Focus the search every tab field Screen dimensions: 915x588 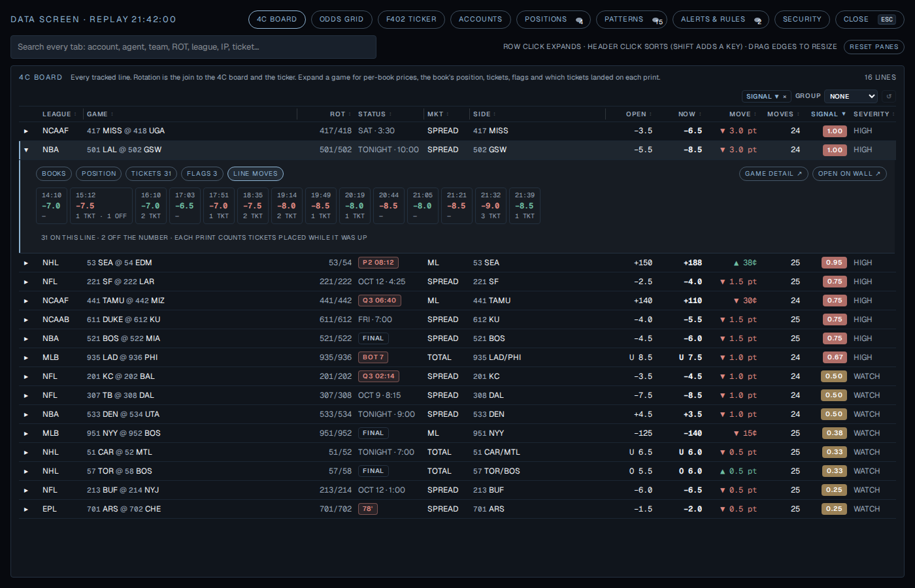coord(193,47)
